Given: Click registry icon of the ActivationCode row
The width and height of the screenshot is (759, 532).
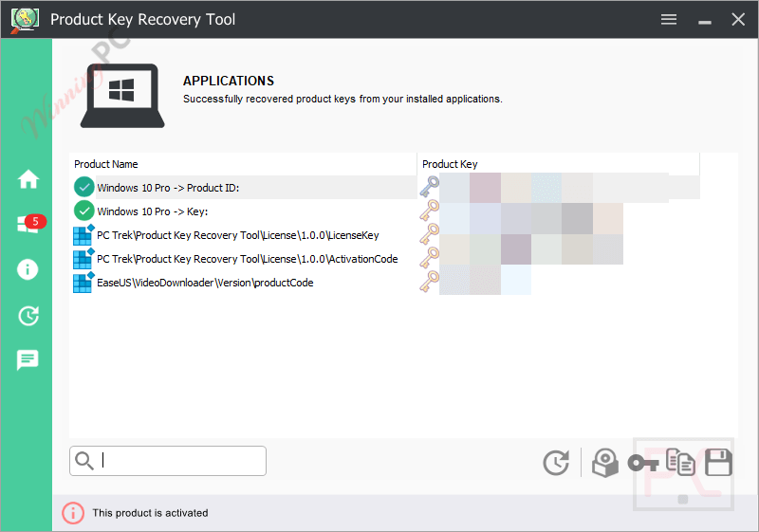Looking at the screenshot, I should point(83,258).
